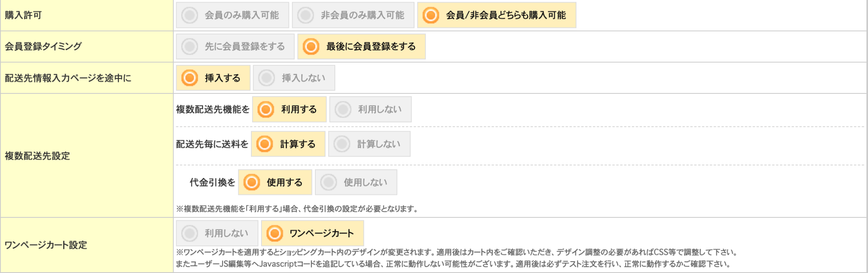Click the 配送先情報入力ページを途中に label
Screen dimensions: 868x273
(x=68, y=78)
